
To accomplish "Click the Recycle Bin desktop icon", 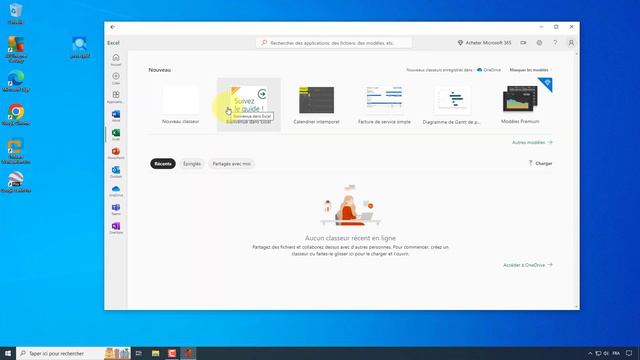I will click(x=16, y=13).
